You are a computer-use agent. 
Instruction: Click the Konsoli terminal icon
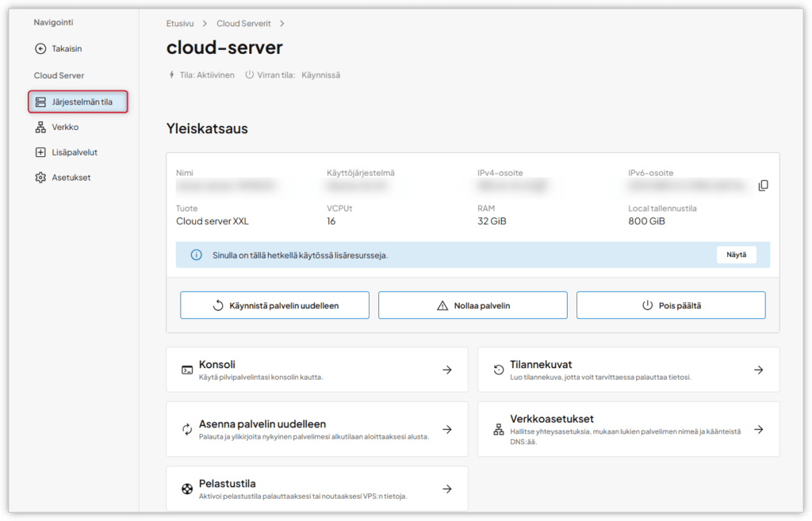click(x=187, y=370)
